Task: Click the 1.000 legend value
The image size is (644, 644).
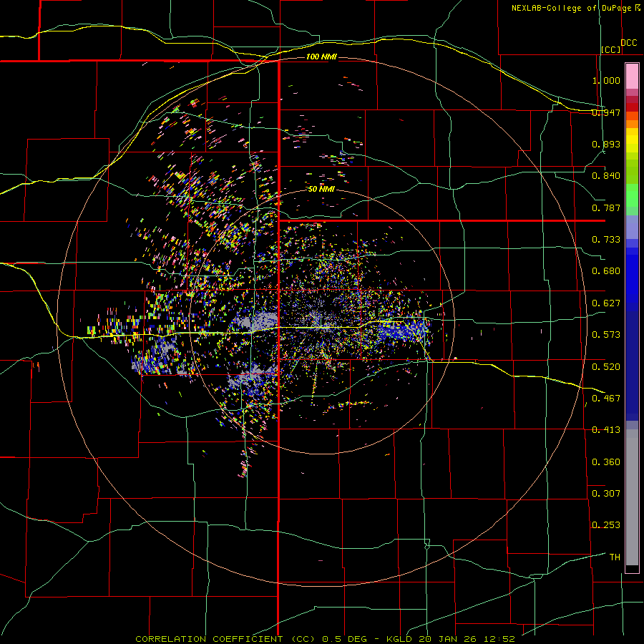Action: [x=606, y=80]
